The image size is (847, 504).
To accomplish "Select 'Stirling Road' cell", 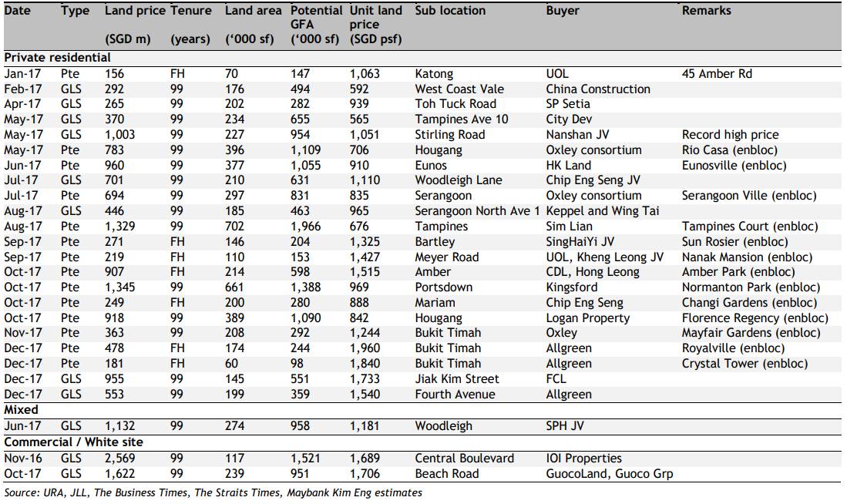I will (450, 135).
